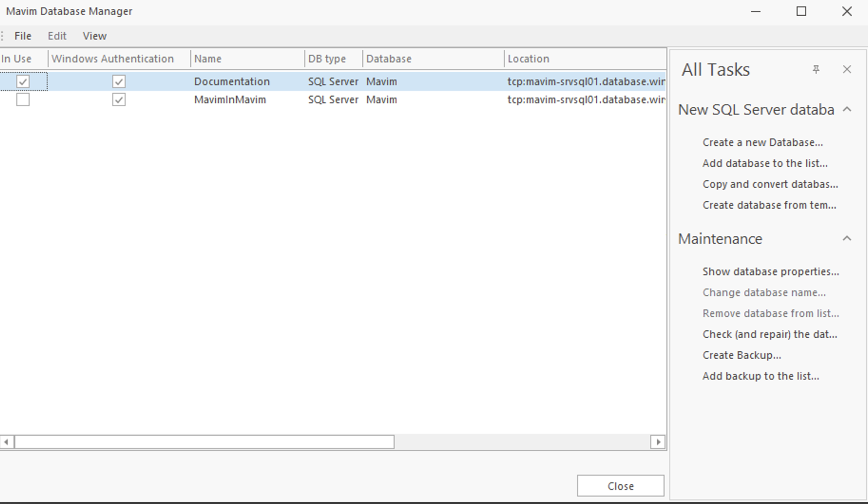The height and width of the screenshot is (504, 868).
Task: Click Add database to the list
Action: coord(765,163)
